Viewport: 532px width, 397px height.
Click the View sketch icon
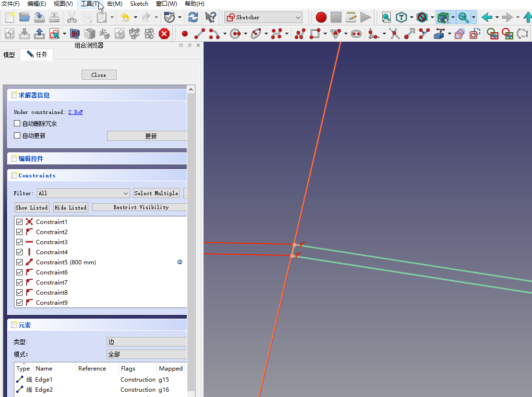[x=54, y=34]
